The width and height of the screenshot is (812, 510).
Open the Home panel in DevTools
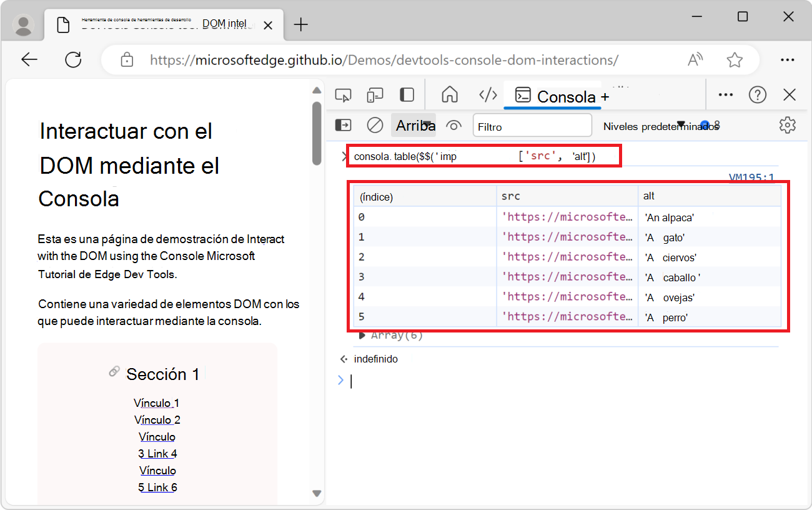pos(449,94)
